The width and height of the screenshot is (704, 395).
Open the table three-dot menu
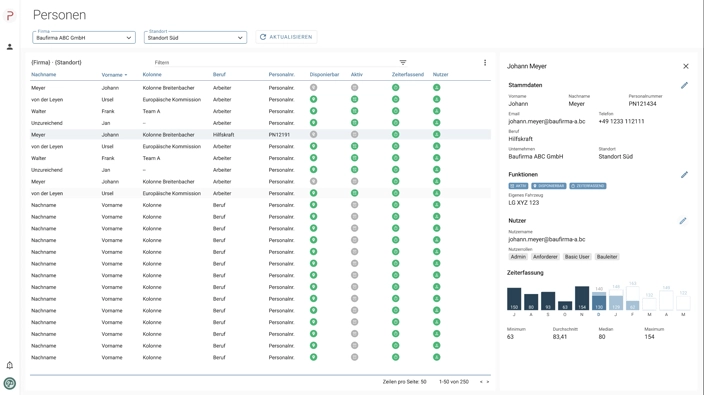click(485, 62)
